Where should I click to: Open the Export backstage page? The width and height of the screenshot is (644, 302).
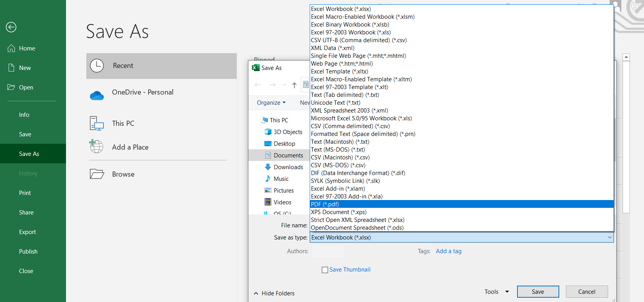(33, 232)
